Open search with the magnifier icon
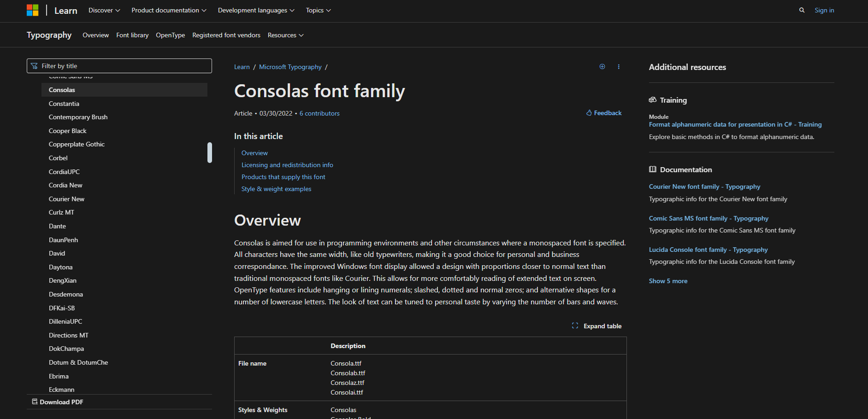Image resolution: width=868 pixels, height=419 pixels. pos(802,10)
